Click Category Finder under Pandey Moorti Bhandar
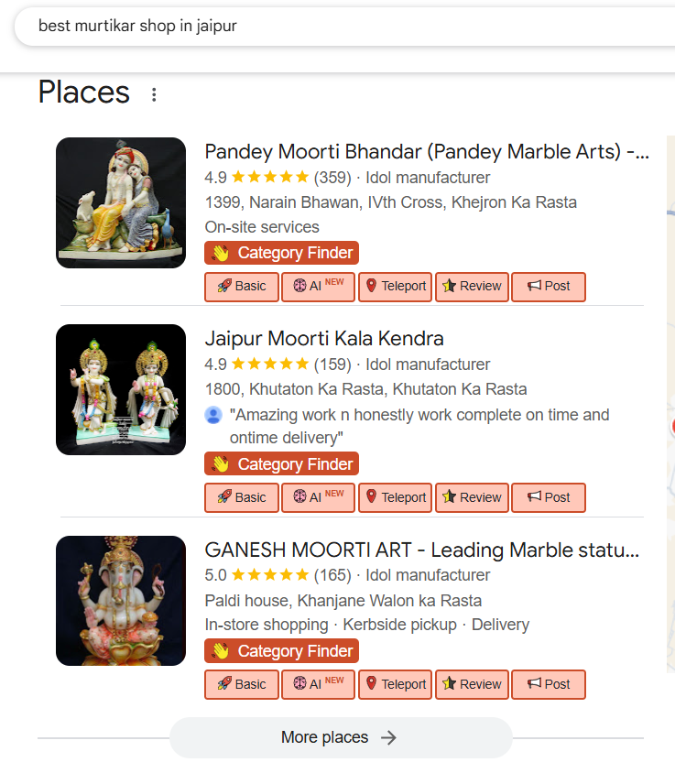 click(281, 253)
